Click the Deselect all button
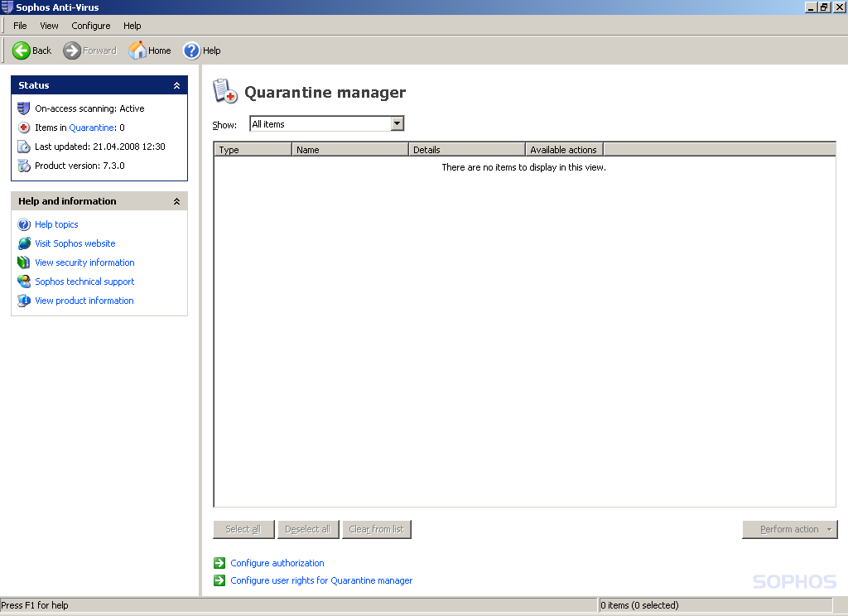Screen dimensions: 848x616 click(x=308, y=529)
